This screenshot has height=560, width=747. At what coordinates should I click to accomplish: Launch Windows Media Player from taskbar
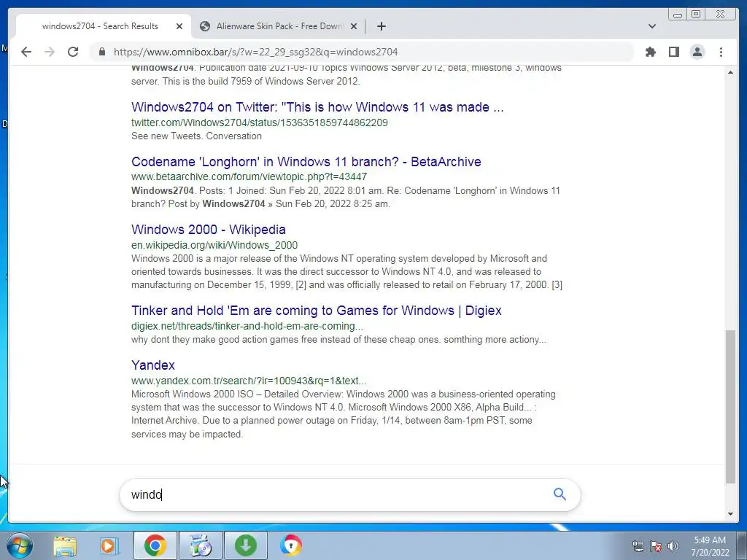(108, 545)
